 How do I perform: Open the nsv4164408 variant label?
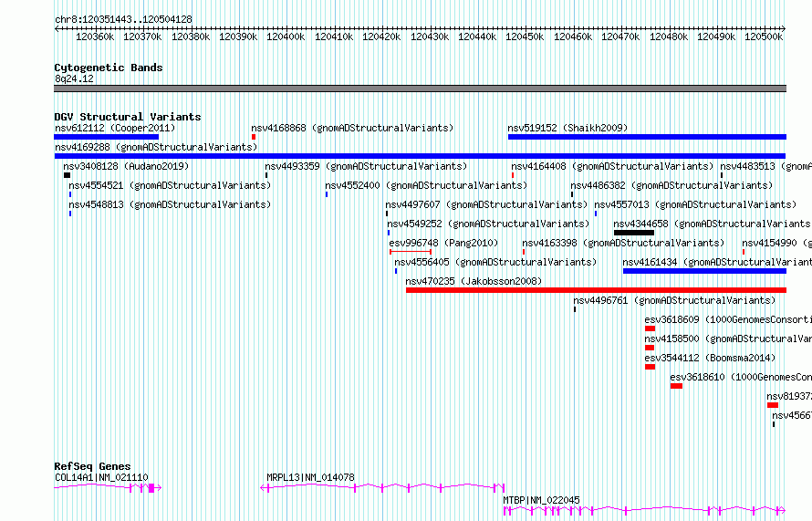point(612,166)
